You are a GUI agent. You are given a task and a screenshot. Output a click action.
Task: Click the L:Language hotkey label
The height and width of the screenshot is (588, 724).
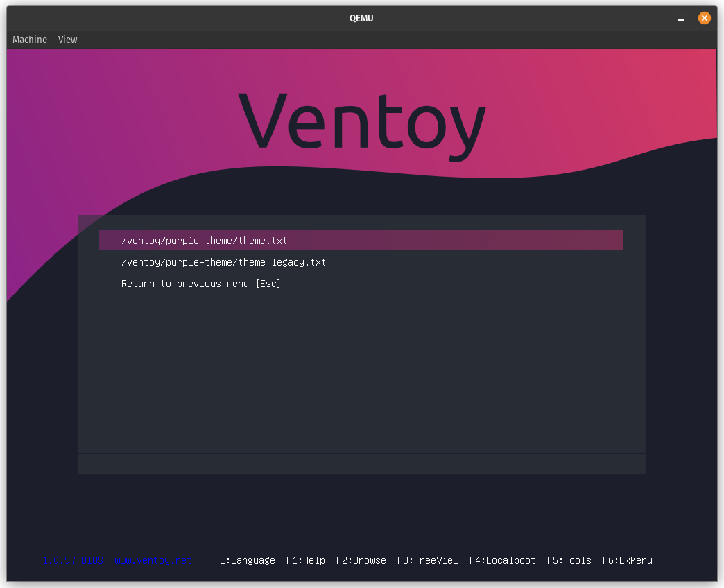click(247, 560)
